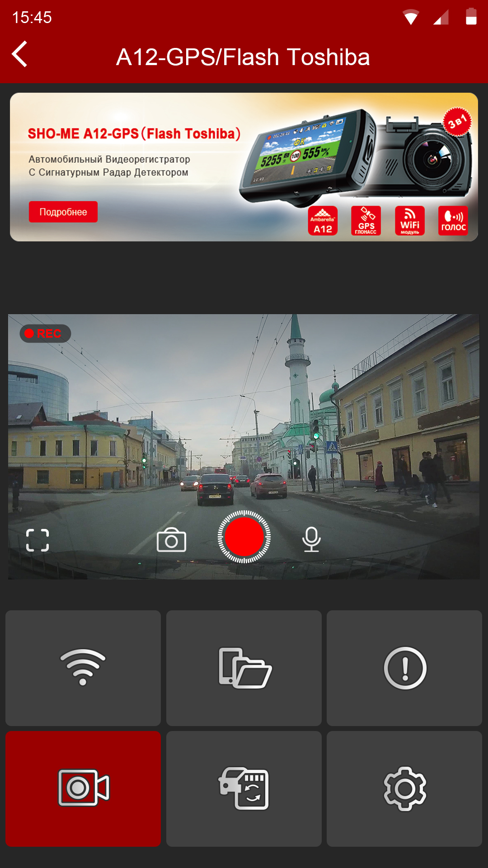Open the info alert tile
Image resolution: width=488 pixels, height=868 pixels.
[x=404, y=668]
